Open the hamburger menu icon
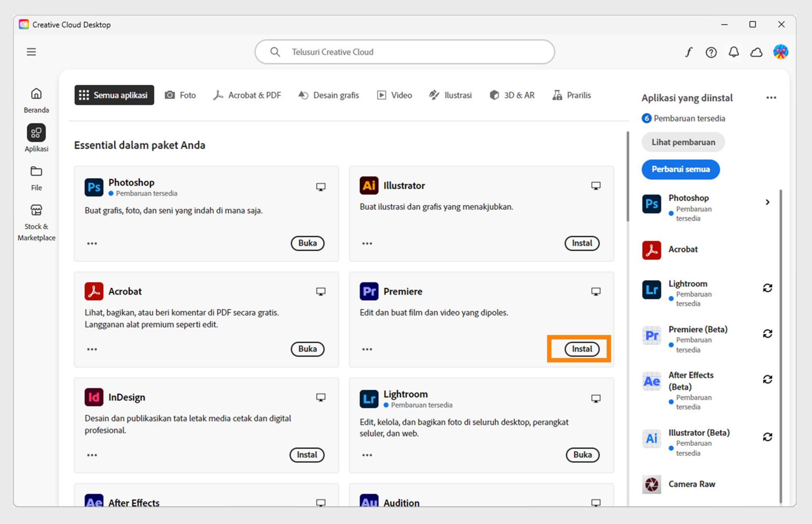 [31, 52]
